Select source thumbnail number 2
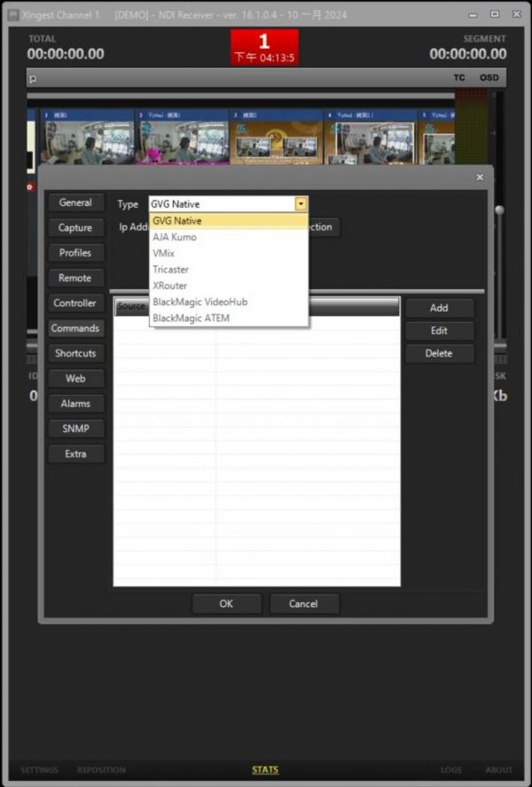Viewport: 532px width, 787px height. (182, 137)
